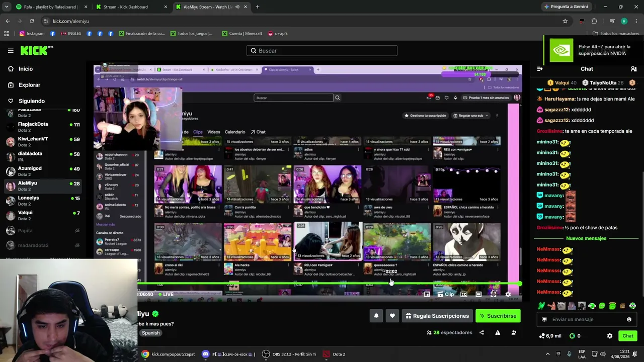Switch to the Rafa playlist browser tab
The height and width of the screenshot is (362, 644).
click(51, 7)
